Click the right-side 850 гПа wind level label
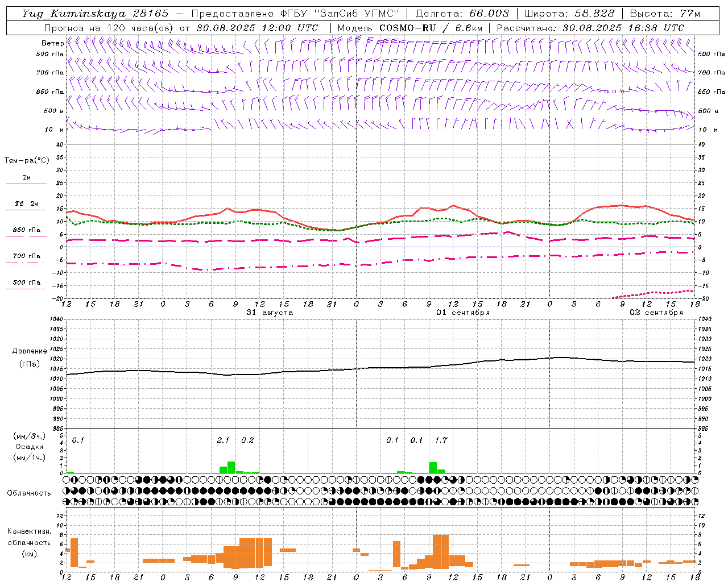Image resolution: width=728 pixels, height=582 pixels. tap(712, 92)
